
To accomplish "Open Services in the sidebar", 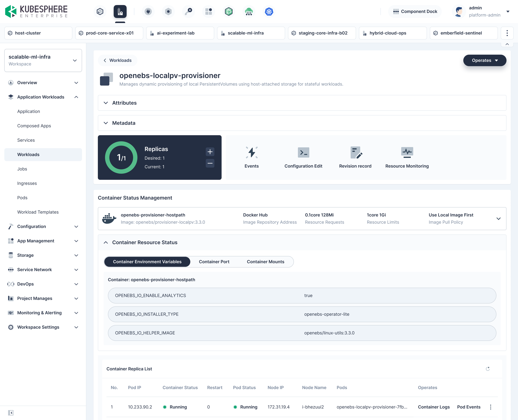I will coord(26,140).
